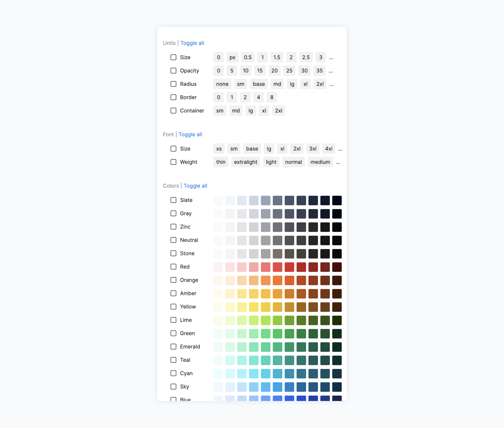Image resolution: width=504 pixels, height=428 pixels.
Task: Choose the md Container chip
Action: point(236,111)
